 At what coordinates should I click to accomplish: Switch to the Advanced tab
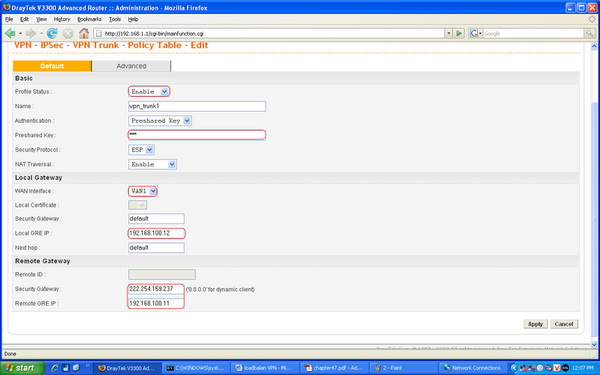click(131, 66)
